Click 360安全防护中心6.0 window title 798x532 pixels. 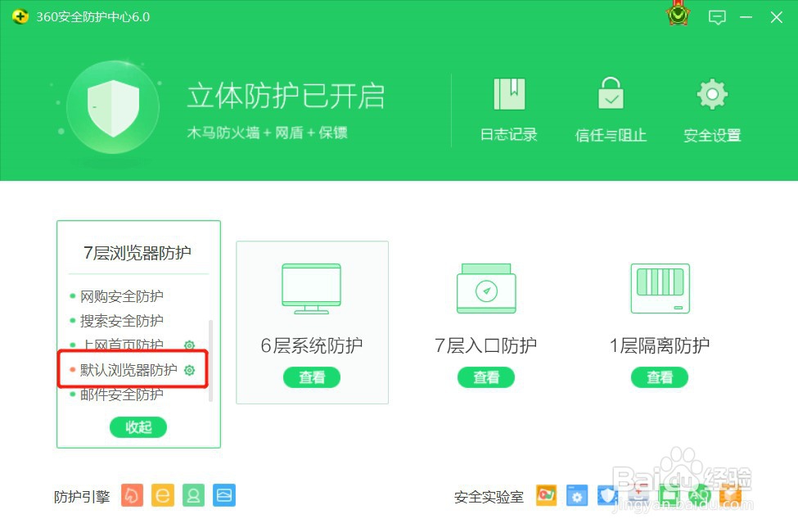click(93, 17)
